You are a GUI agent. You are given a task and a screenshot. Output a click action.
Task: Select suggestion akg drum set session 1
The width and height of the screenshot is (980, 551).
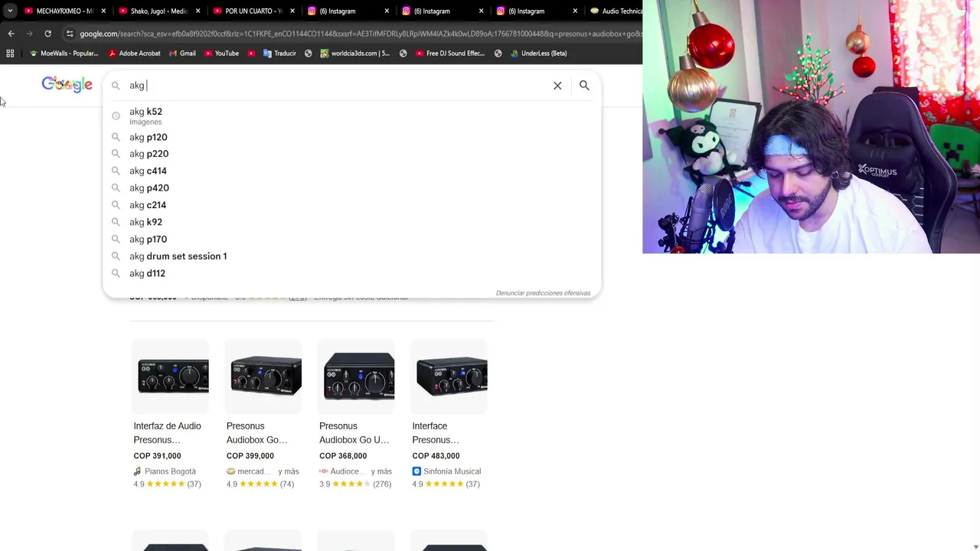click(351, 256)
